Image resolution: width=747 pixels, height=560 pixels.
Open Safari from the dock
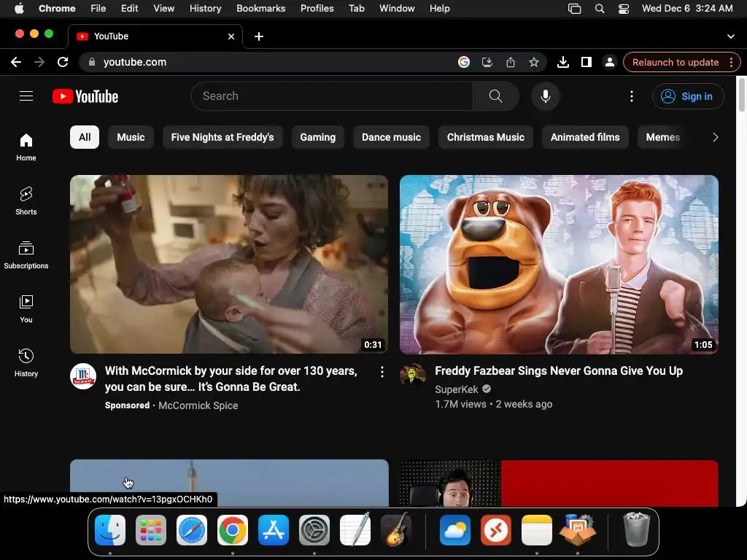pos(192,530)
